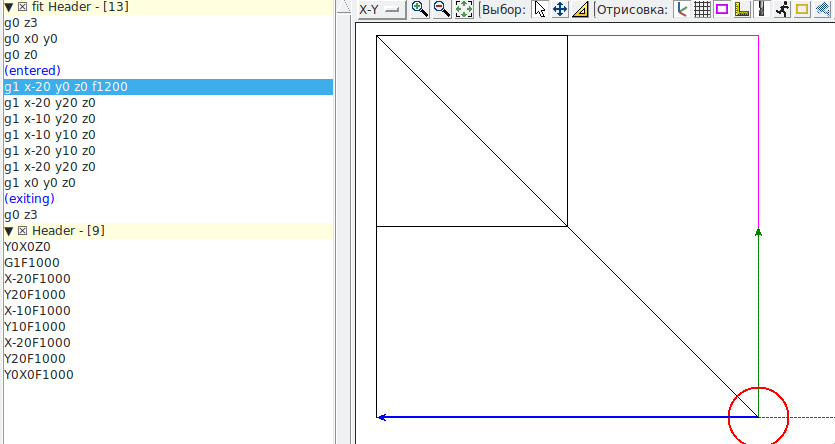Toggle the endmill paths display
This screenshot has width=835, height=444.
pyautogui.click(x=762, y=9)
